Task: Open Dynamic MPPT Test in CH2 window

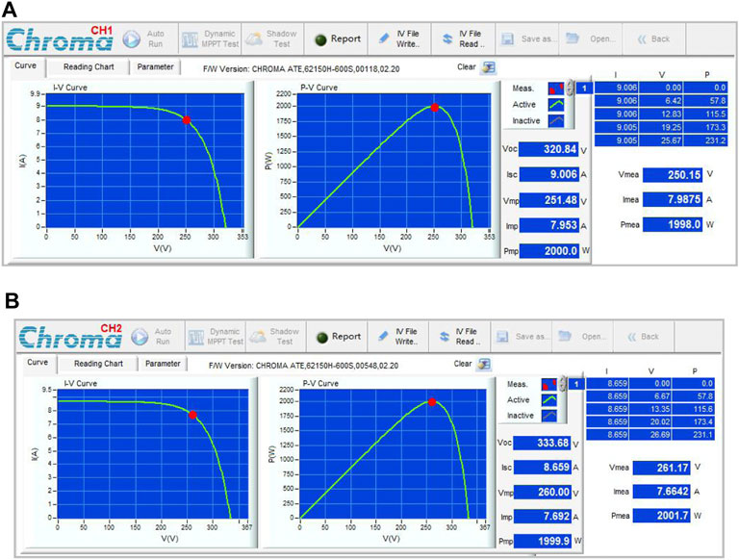Action: (217, 337)
